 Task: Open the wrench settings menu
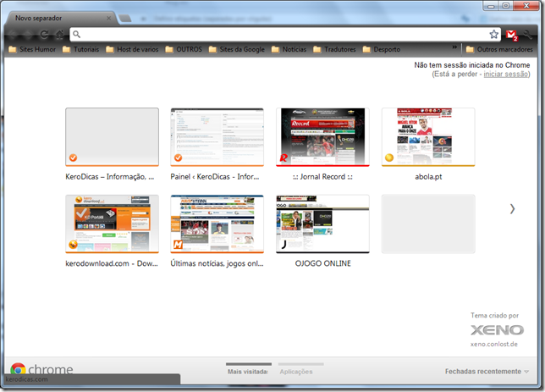(x=527, y=35)
